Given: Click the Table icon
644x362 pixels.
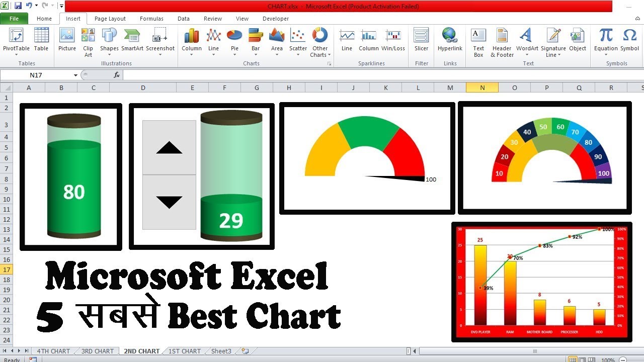Looking at the screenshot, I should pyautogui.click(x=41, y=40).
